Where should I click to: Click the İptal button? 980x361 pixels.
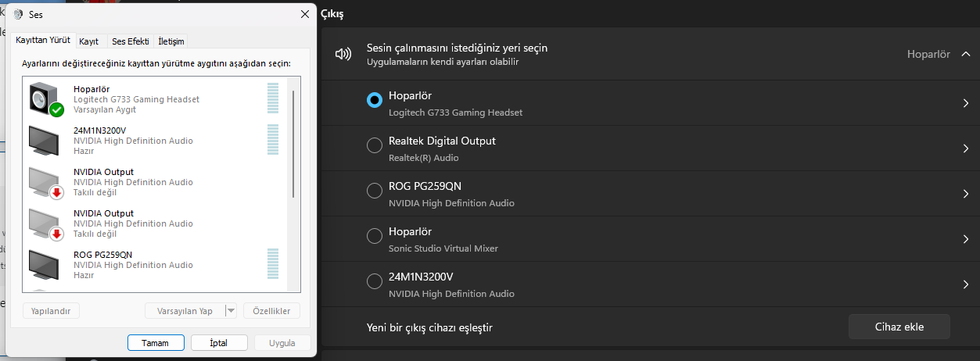(x=219, y=343)
